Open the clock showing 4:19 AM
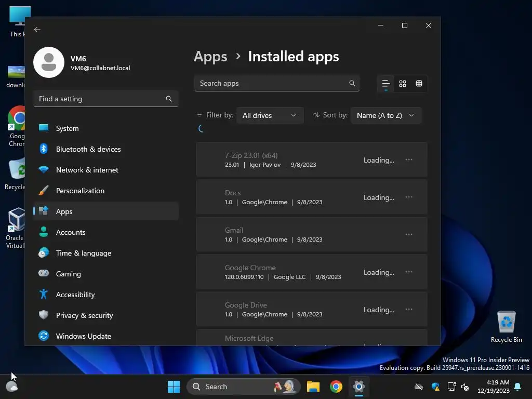The width and height of the screenshot is (532, 399). [494, 387]
